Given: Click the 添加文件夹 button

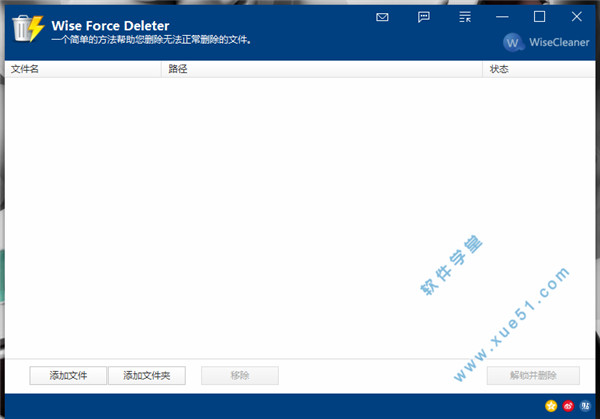Looking at the screenshot, I should [x=147, y=375].
